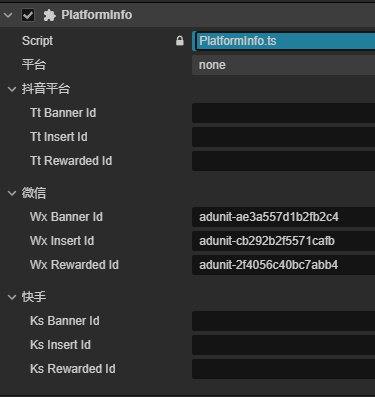The image size is (375, 397).
Task: Click the Wx Banner Id label
Action: click(66, 217)
